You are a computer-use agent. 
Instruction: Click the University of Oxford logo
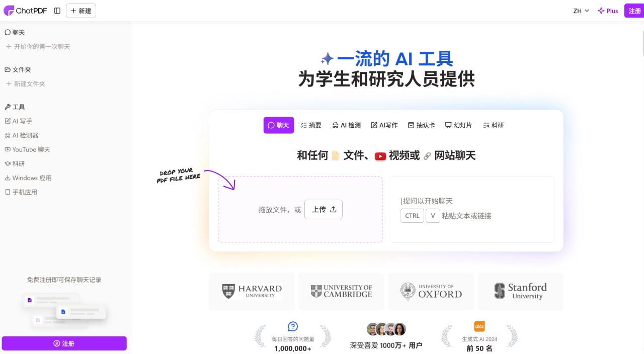click(431, 292)
